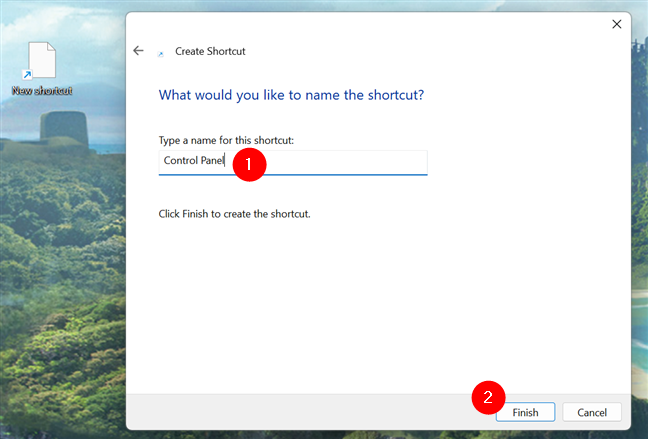Go back using the wizard's back arrow
This screenshot has width=648, height=439.
tap(138, 51)
